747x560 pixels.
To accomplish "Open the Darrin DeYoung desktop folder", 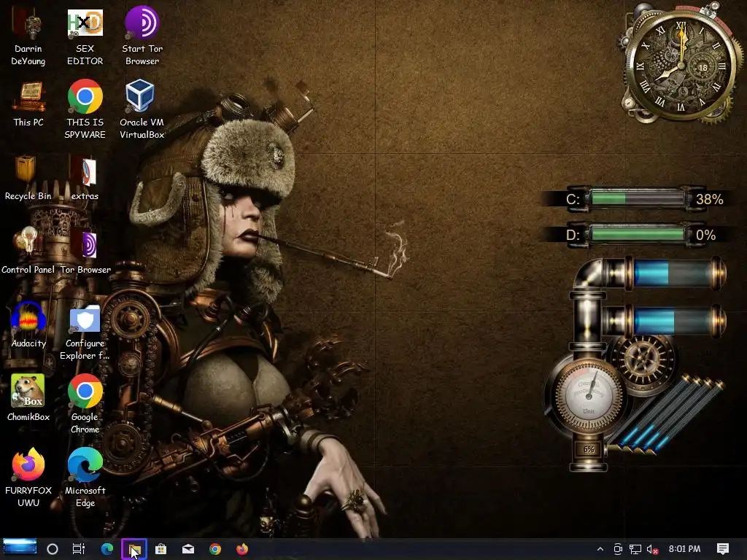I will [28, 36].
